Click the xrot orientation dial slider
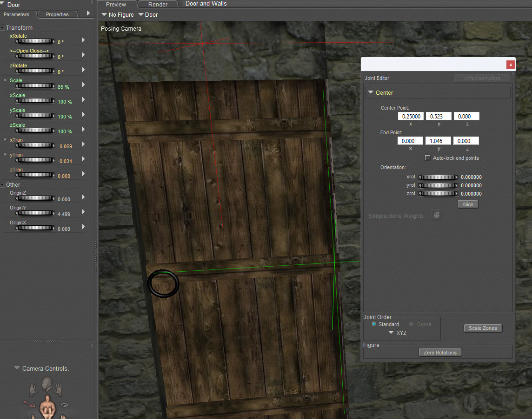 [x=439, y=177]
